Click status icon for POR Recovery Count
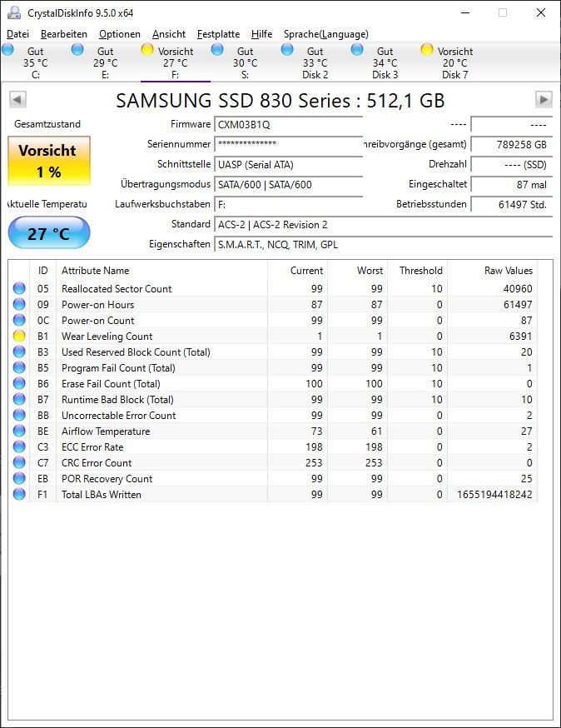 tap(19, 478)
